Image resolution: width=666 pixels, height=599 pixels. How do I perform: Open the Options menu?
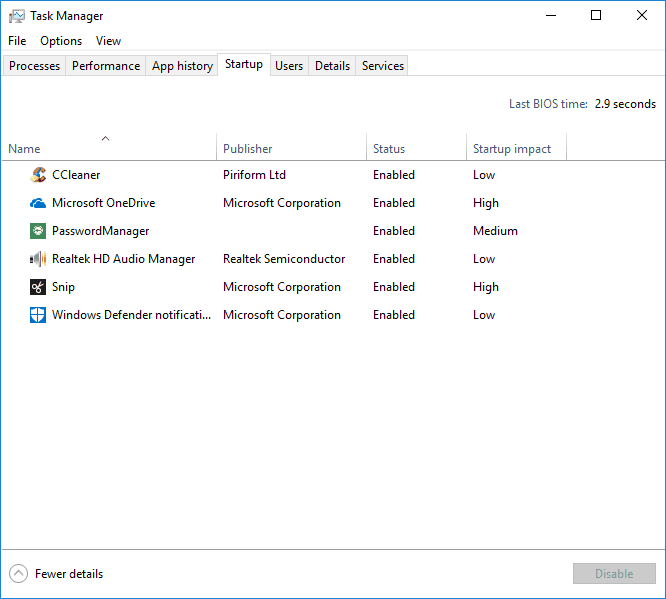click(61, 41)
